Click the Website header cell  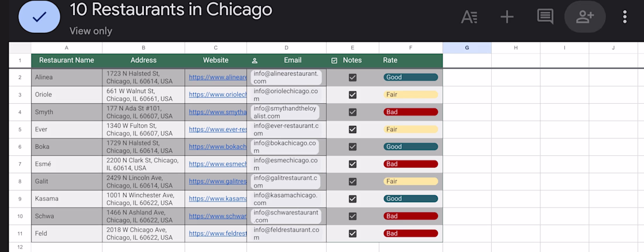pyautogui.click(x=215, y=60)
